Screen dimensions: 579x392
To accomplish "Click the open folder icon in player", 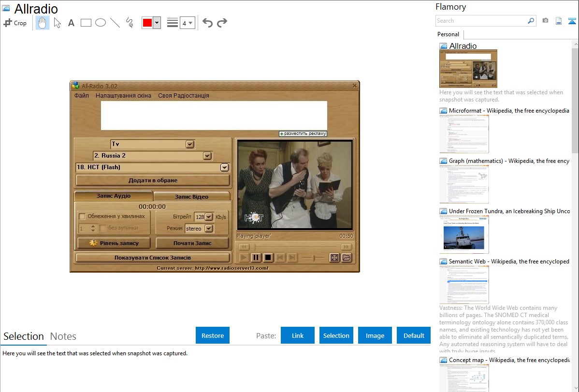I will click(x=347, y=258).
